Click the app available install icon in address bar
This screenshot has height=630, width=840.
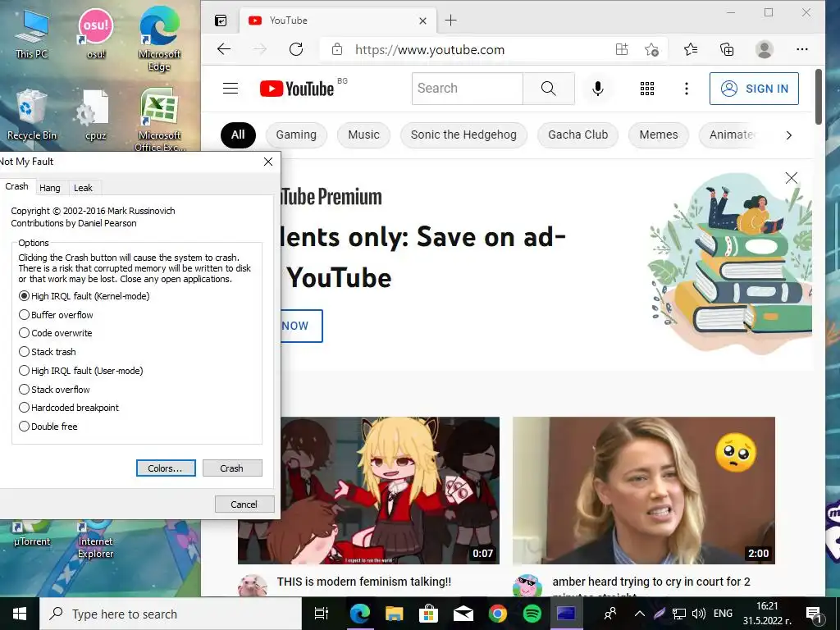pyautogui.click(x=622, y=49)
